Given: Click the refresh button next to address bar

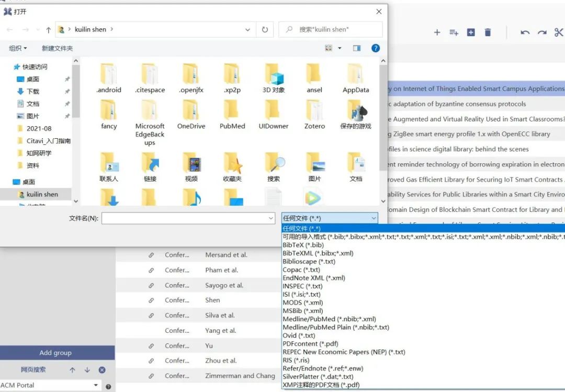Looking at the screenshot, I should (x=265, y=30).
